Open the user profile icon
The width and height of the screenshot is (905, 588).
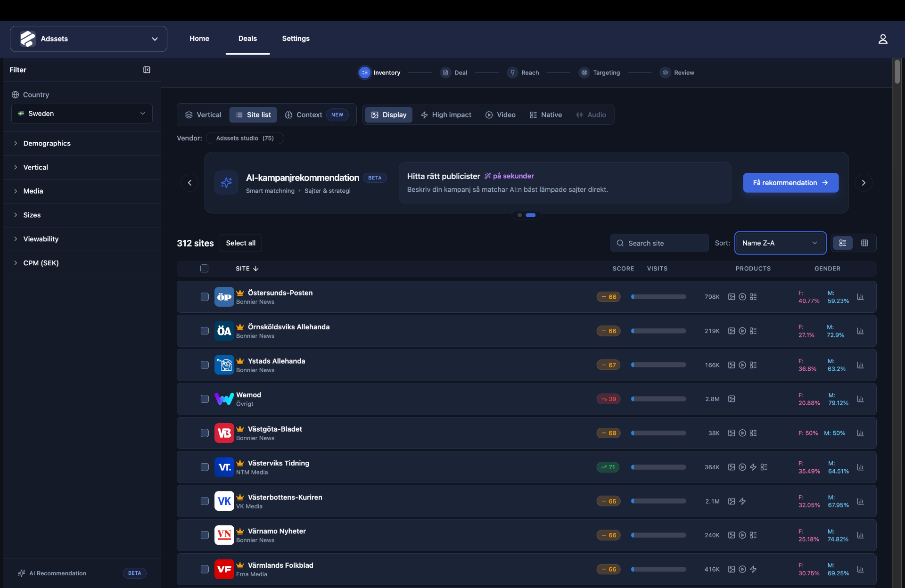(883, 39)
